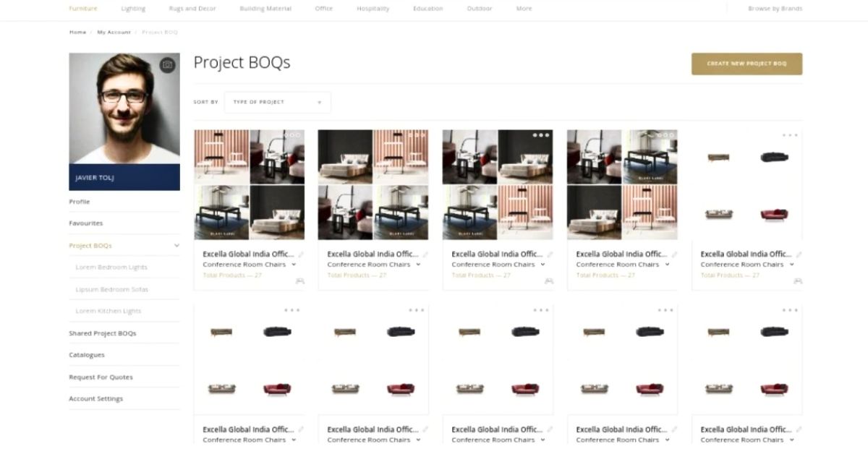Viewport: 868px width, 454px height.
Task: Open the Furniture category menu
Action: pyautogui.click(x=83, y=9)
